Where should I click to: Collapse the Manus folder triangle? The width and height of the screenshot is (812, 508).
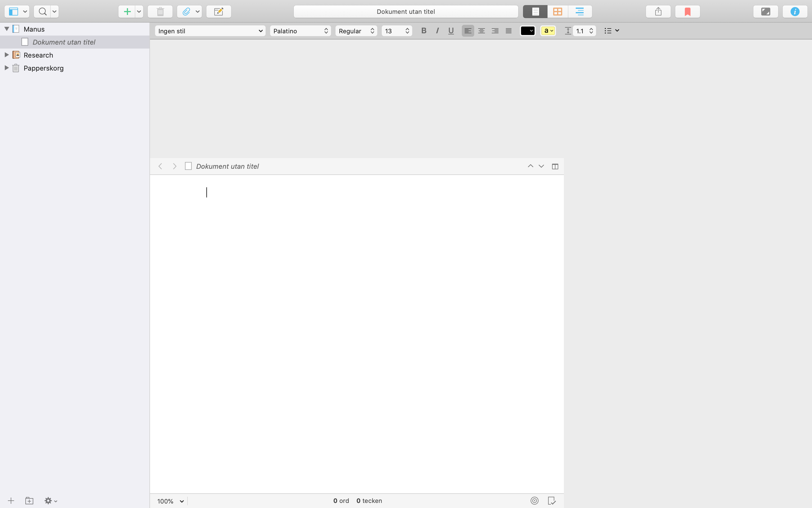tap(6, 29)
